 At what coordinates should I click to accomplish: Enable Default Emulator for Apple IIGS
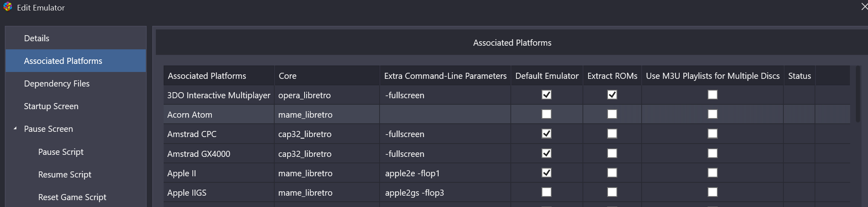546,192
